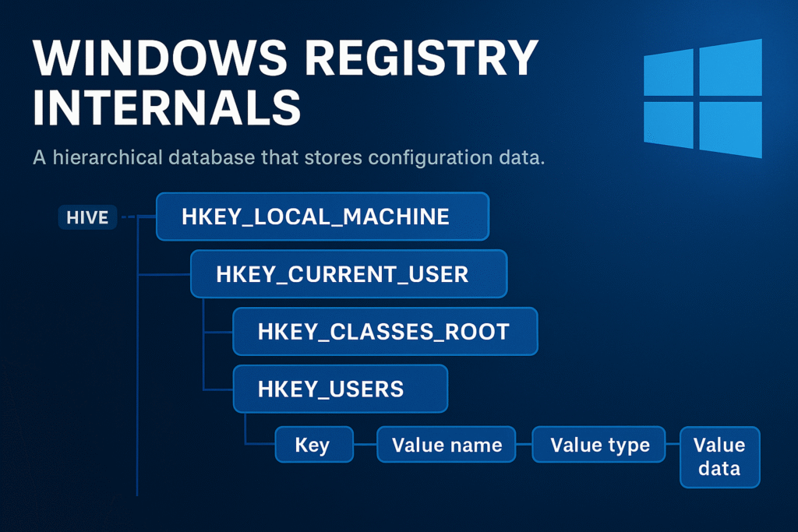Click the Windows logo graphic
The width and height of the screenshot is (798, 532).
[703, 98]
